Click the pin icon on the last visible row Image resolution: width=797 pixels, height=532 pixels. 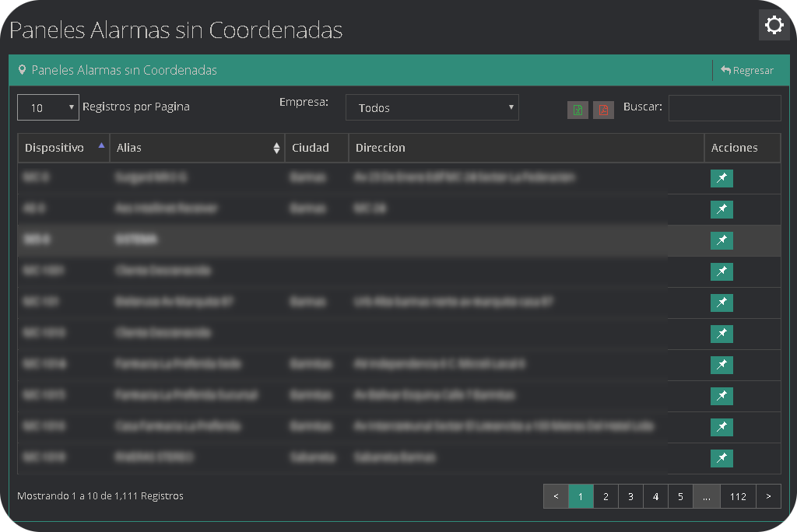point(722,458)
